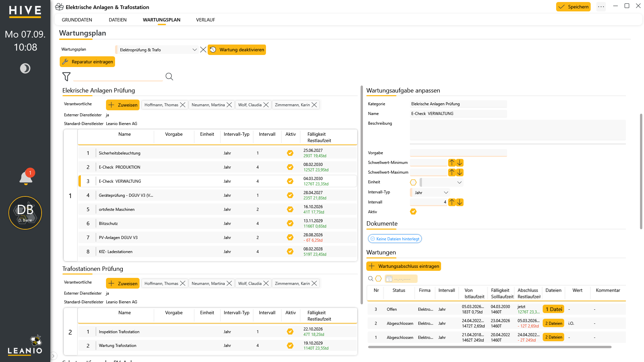Open notifications bell with one alert
Screen dimensions: 644x362
(x=26, y=177)
